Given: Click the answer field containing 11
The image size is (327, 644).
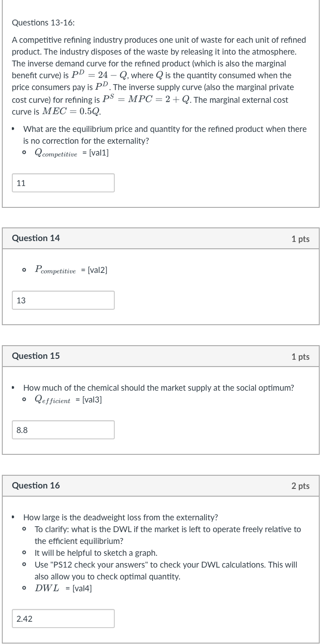Looking at the screenshot, I should (63, 183).
